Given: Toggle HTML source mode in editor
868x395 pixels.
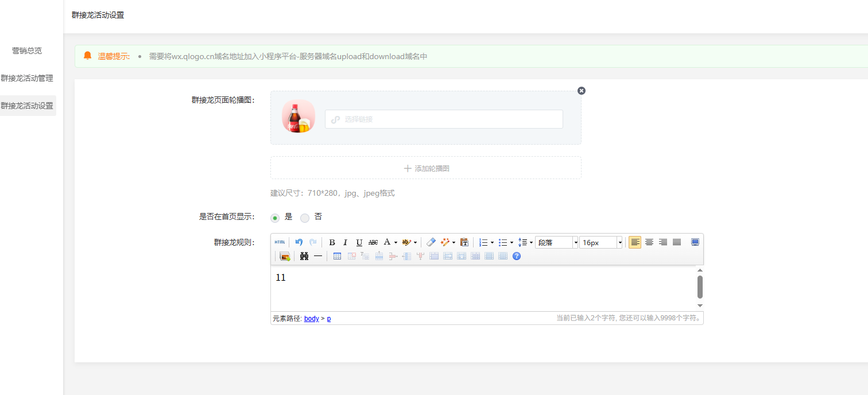Looking at the screenshot, I should tap(280, 242).
